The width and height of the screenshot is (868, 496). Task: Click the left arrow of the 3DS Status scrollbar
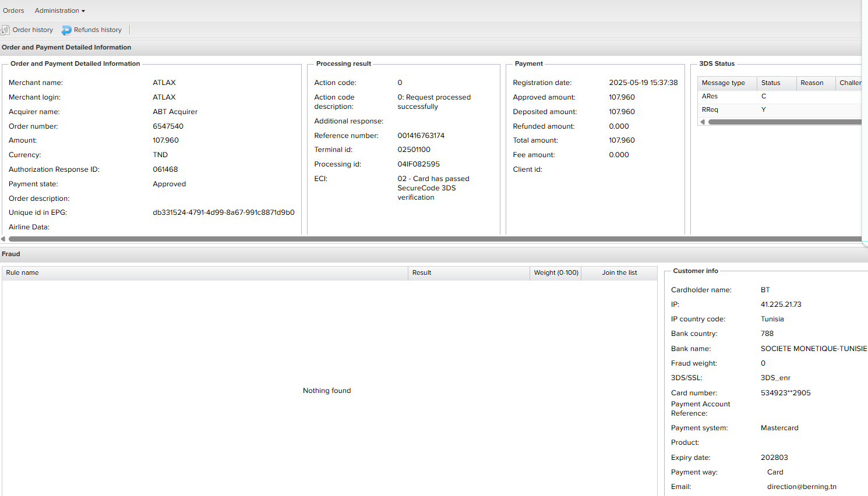(x=703, y=122)
